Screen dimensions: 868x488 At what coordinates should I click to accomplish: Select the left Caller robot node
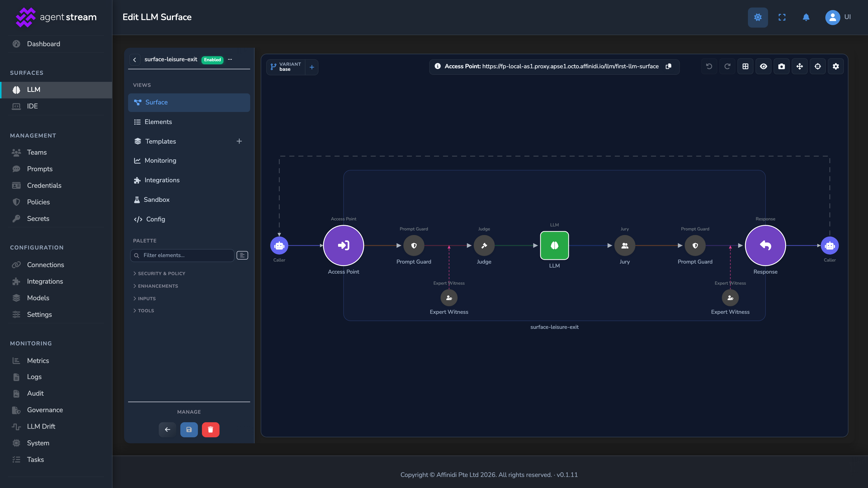(x=279, y=246)
